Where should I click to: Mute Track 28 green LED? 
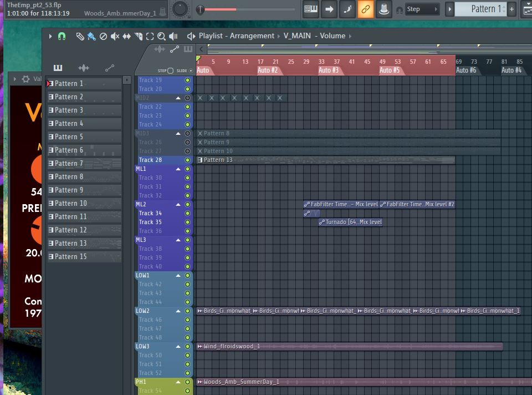[x=187, y=160]
